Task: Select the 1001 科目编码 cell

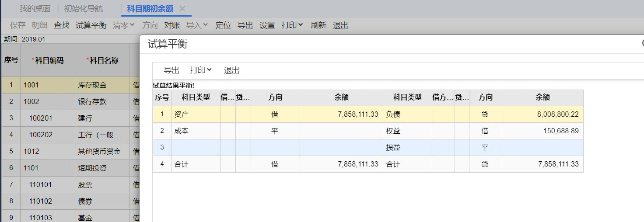Action: [48, 85]
